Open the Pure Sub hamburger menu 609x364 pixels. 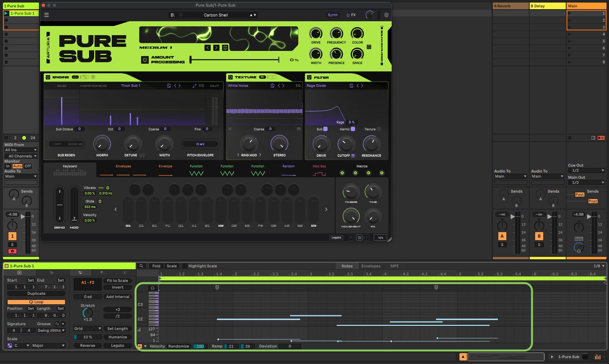pyautogui.click(x=47, y=15)
